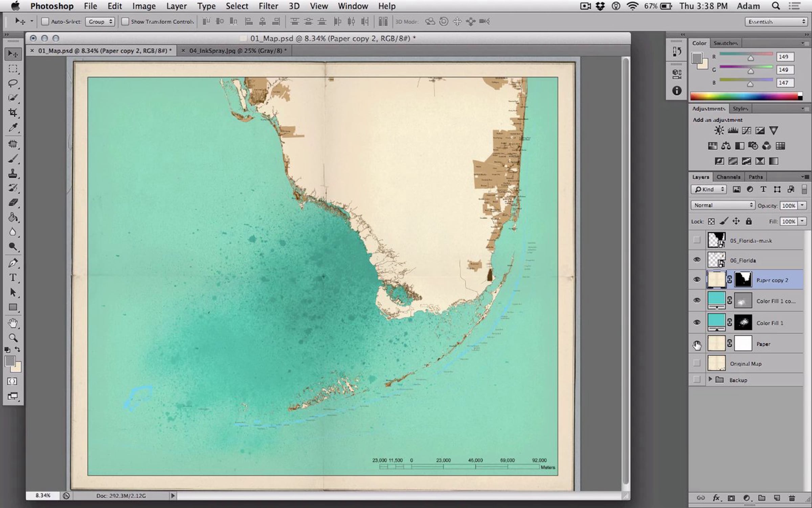812x508 pixels.
Task: Hide the Color Fill 1 copy layer
Action: tap(697, 300)
